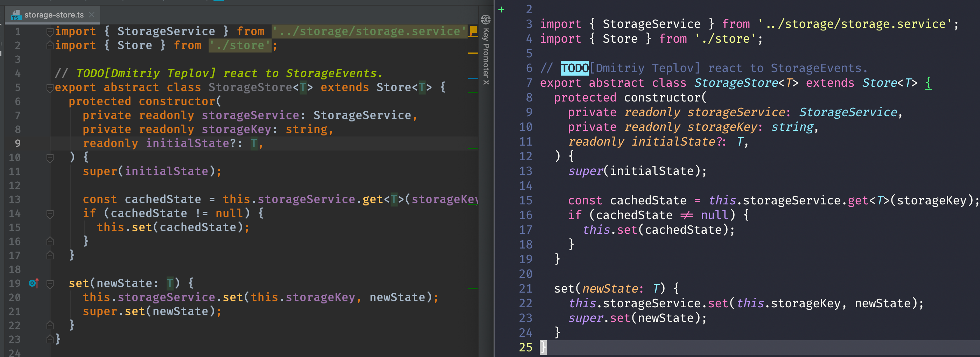The width and height of the screenshot is (980, 357).
Task: Click the green plus icon in right editor
Action: [502, 9]
